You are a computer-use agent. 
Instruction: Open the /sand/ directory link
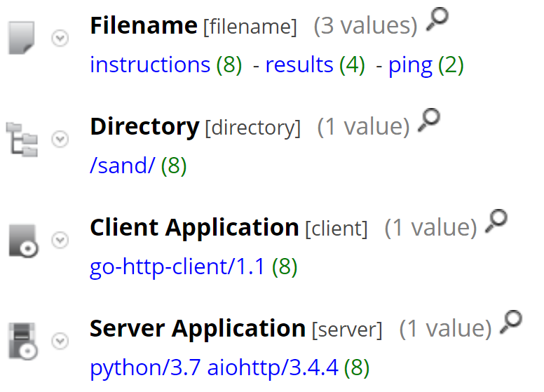(x=122, y=166)
